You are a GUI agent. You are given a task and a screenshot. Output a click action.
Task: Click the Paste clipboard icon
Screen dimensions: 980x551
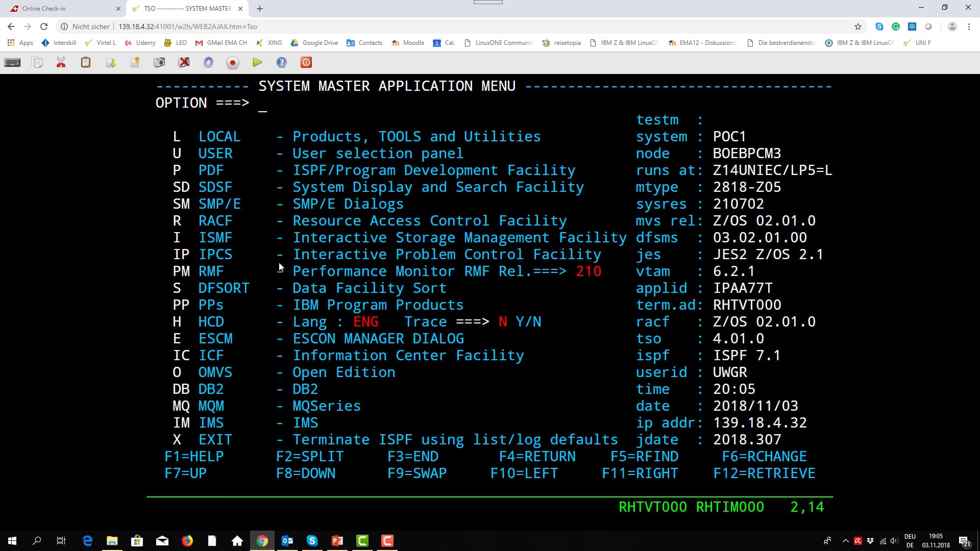pyautogui.click(x=85, y=62)
